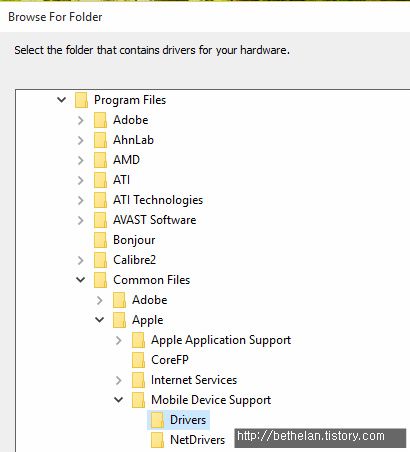The image size is (410, 452).
Task: Click the AVAST Software folder icon
Action: (100, 220)
